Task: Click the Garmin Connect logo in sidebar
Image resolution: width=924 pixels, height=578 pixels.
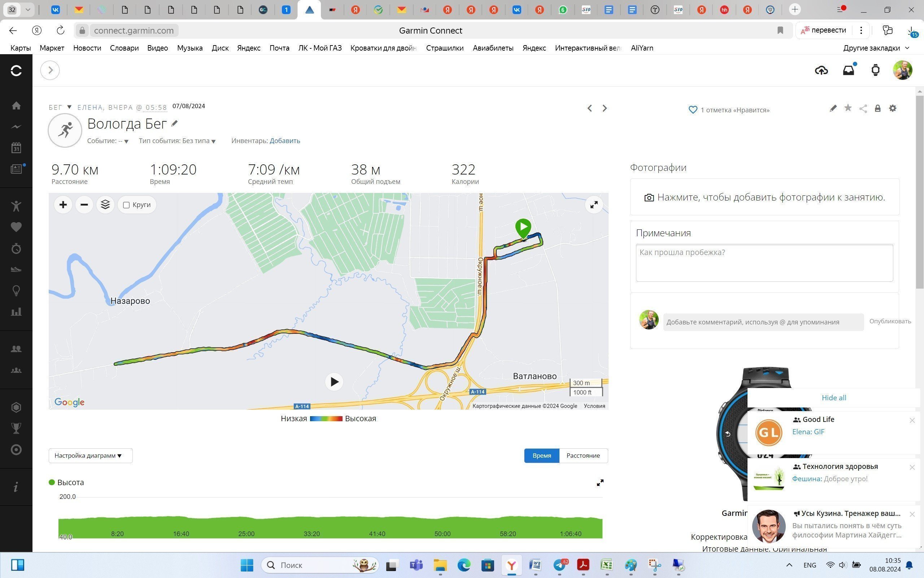Action: coord(16,70)
